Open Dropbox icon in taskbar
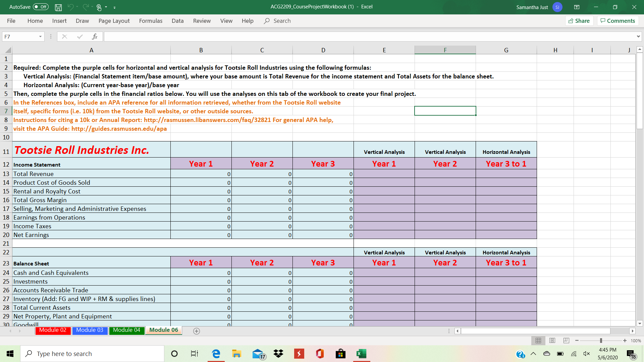The width and height of the screenshot is (644, 362). pyautogui.click(x=278, y=354)
